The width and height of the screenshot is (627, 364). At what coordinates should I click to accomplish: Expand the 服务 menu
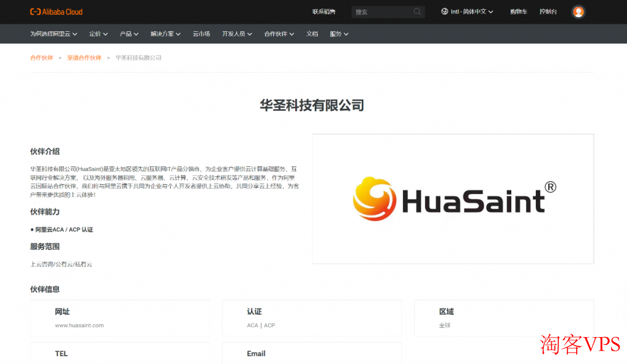click(x=339, y=34)
